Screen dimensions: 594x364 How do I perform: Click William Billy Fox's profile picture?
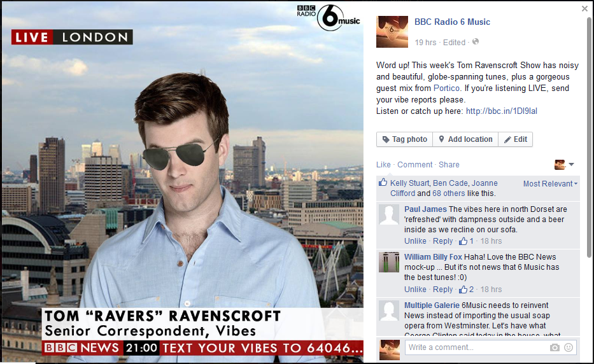click(x=389, y=262)
